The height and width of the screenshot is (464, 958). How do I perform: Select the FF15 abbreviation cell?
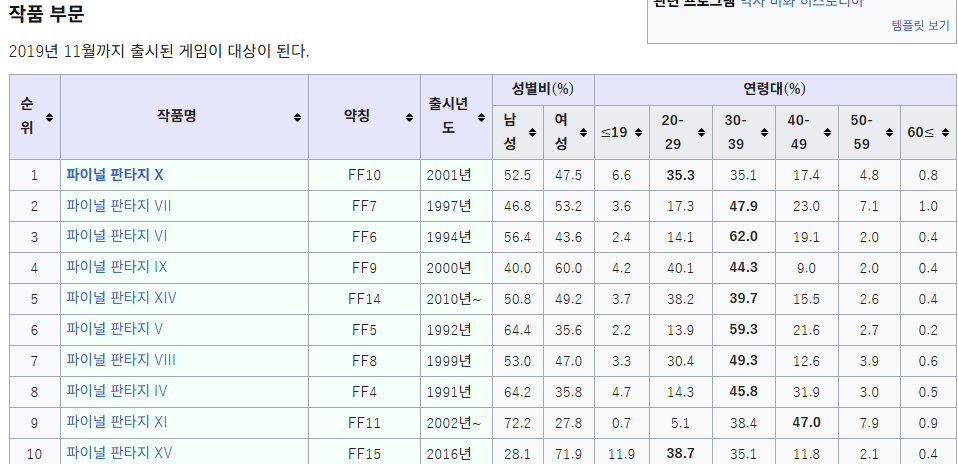tap(364, 454)
